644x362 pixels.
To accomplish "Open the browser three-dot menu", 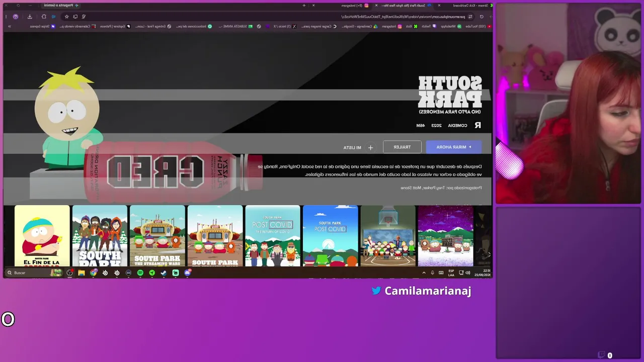I will click(x=7, y=17).
